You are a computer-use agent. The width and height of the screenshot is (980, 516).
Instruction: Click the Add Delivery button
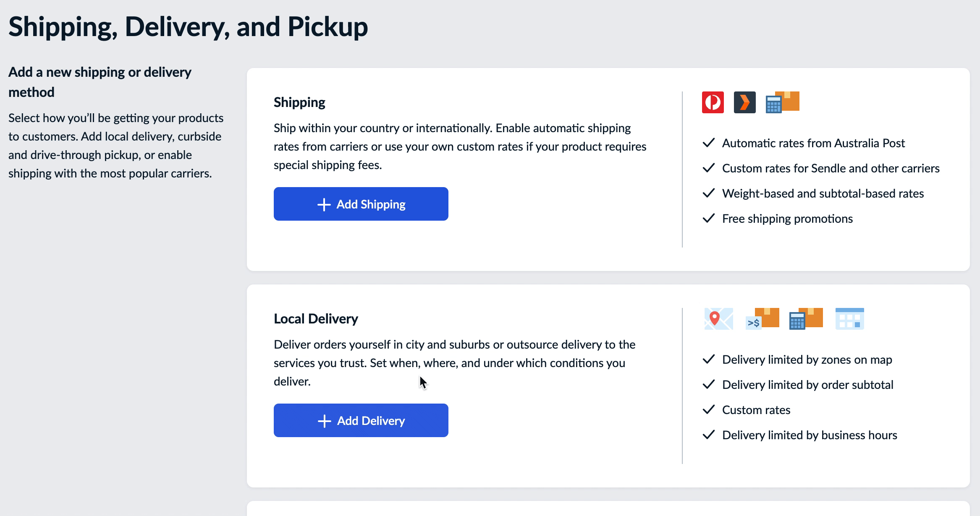[361, 420]
